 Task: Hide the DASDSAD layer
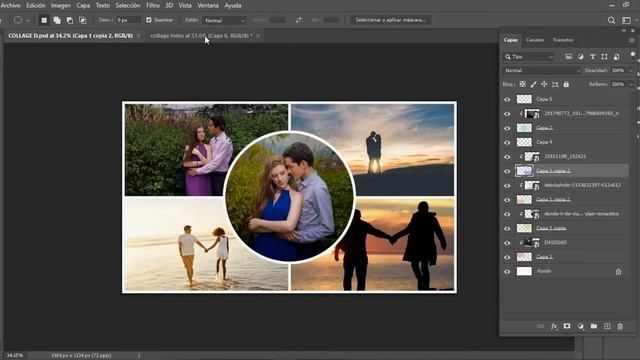(x=507, y=243)
